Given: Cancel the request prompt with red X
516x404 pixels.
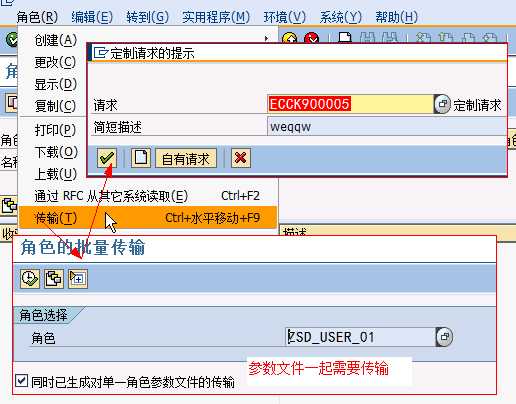Looking at the screenshot, I should 240,158.
